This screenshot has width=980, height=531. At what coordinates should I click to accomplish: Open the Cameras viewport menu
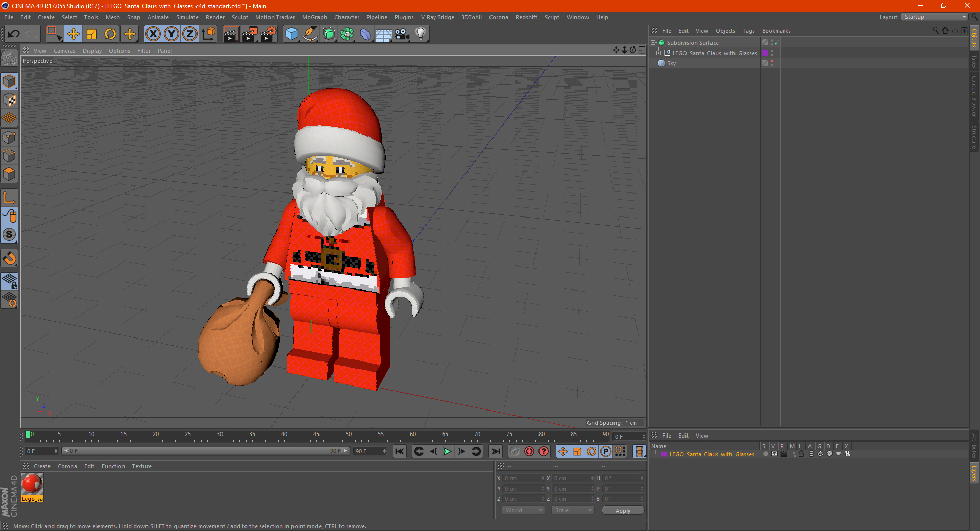coord(64,51)
